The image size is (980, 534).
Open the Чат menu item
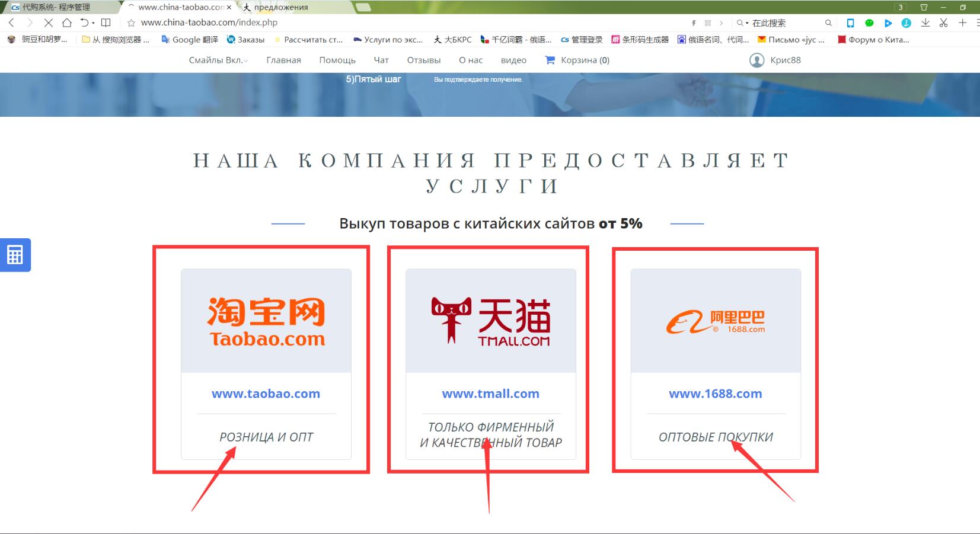click(381, 60)
